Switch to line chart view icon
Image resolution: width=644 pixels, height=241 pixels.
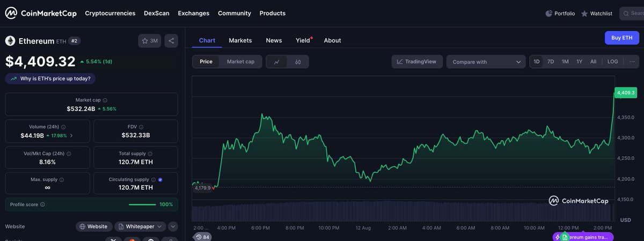[277, 62]
